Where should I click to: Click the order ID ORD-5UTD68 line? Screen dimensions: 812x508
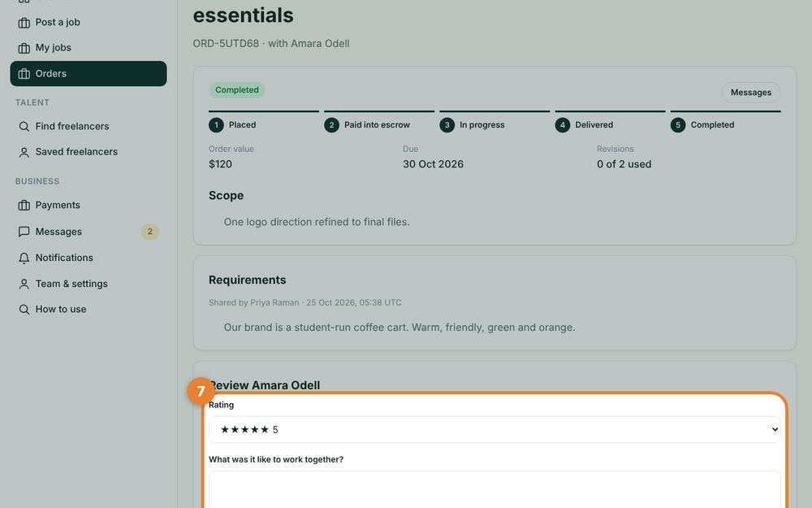(x=271, y=44)
